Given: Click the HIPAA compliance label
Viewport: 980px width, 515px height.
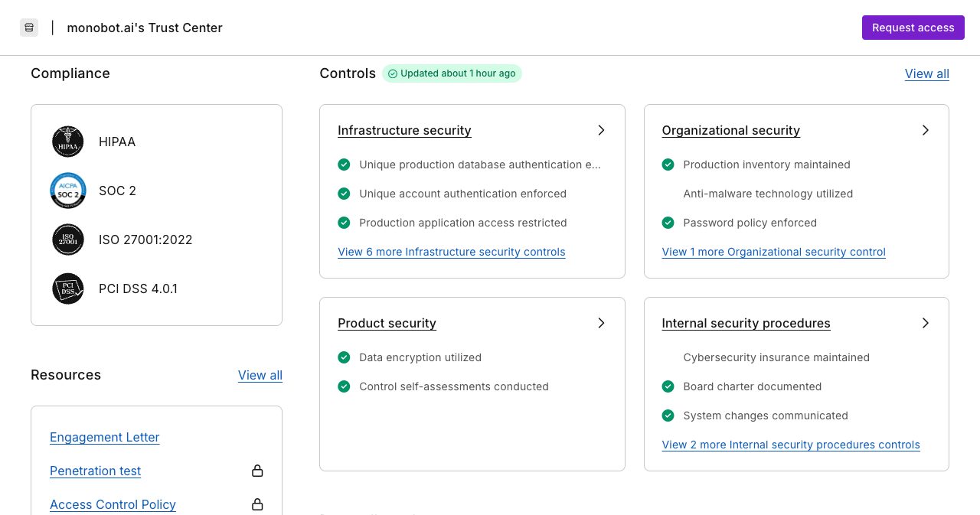Looking at the screenshot, I should (x=117, y=142).
